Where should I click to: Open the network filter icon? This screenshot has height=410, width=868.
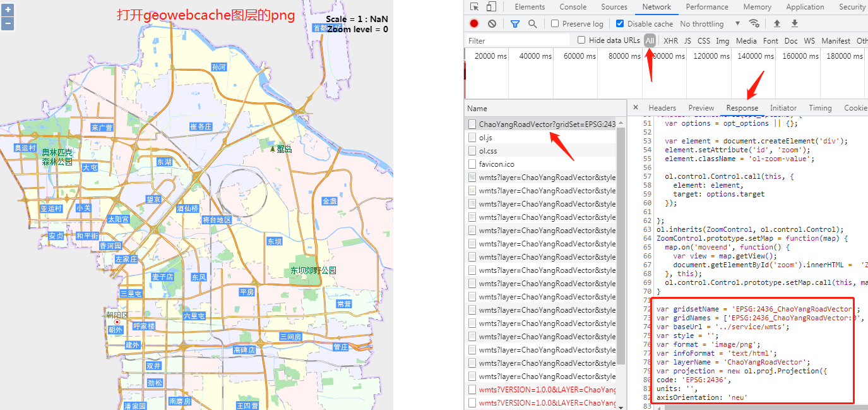(x=514, y=23)
